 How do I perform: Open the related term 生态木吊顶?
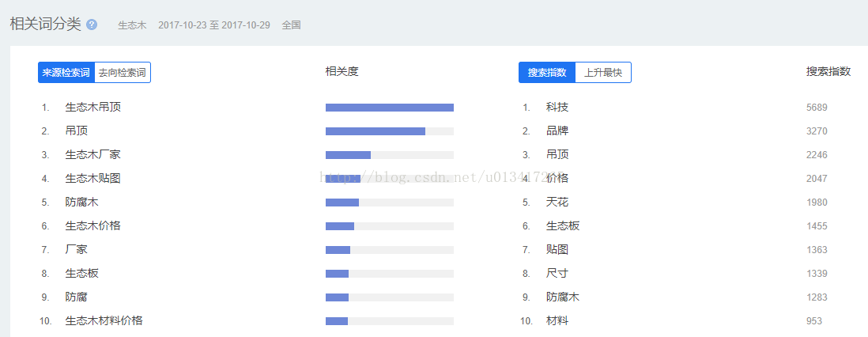(92, 108)
